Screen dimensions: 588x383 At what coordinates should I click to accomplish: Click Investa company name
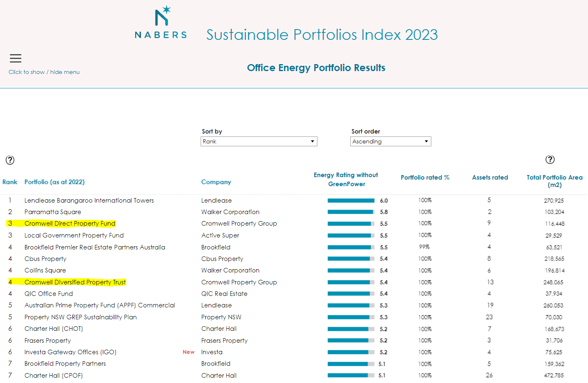(x=212, y=352)
